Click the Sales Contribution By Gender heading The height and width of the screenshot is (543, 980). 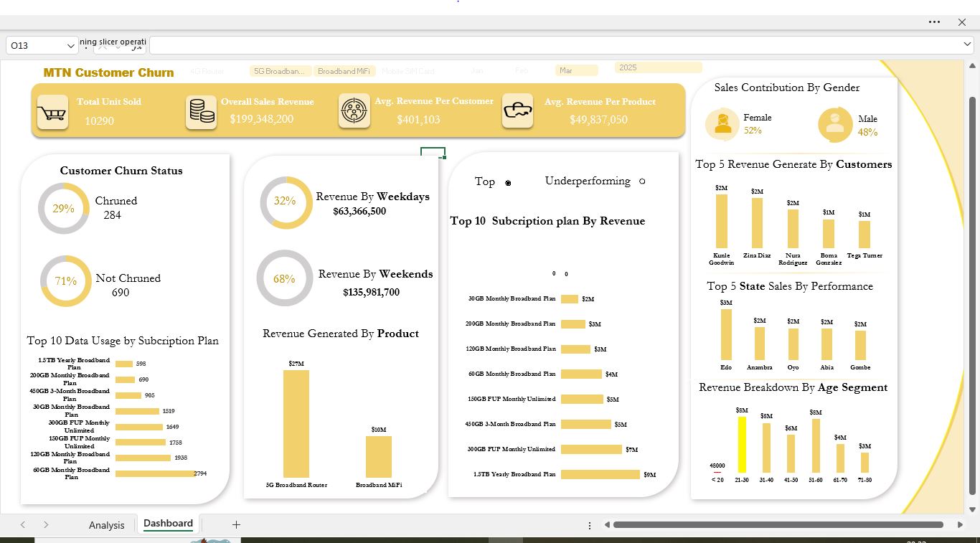[x=787, y=88]
